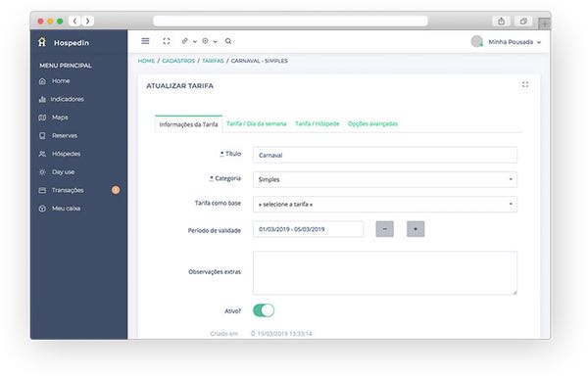Toggle fullscreen icon in top toolbar
Image resolution: width=588 pixels, height=379 pixels.
click(x=167, y=41)
